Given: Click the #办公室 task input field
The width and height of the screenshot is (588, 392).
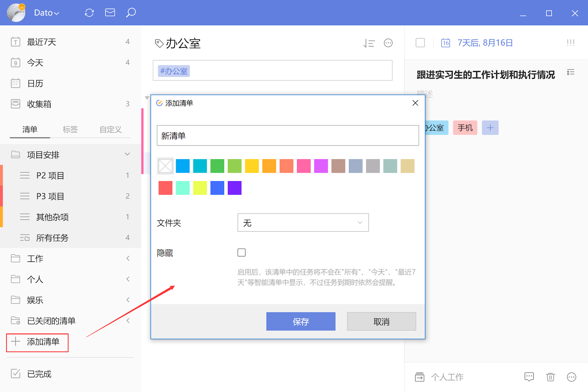Looking at the screenshot, I should click(x=273, y=71).
